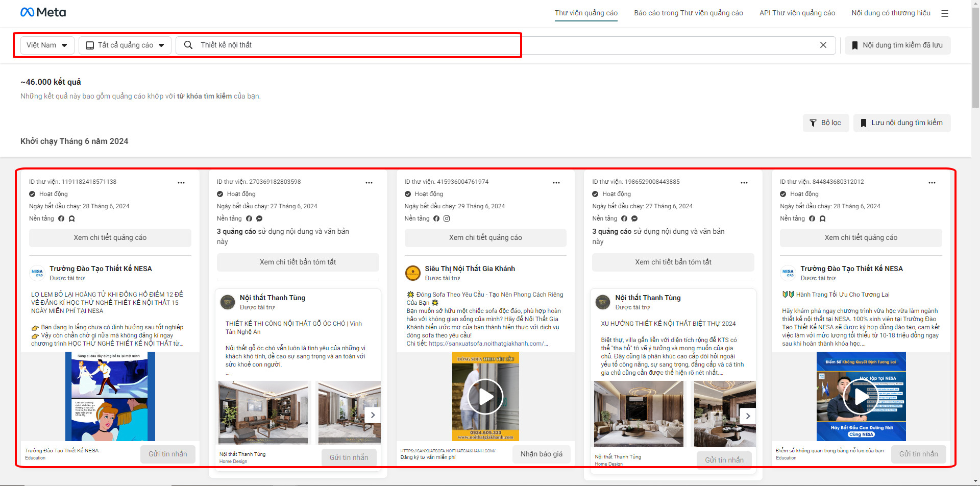
Task: Click the '~46.000 kết quả' text
Action: coord(51,82)
